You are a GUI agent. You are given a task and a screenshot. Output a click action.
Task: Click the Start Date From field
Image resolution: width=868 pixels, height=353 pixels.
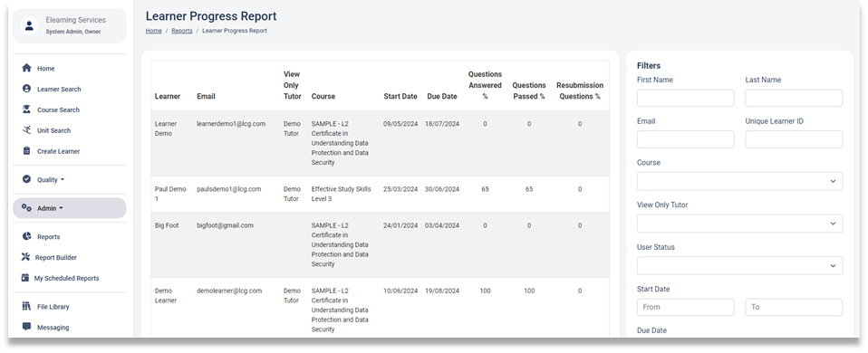pos(685,307)
